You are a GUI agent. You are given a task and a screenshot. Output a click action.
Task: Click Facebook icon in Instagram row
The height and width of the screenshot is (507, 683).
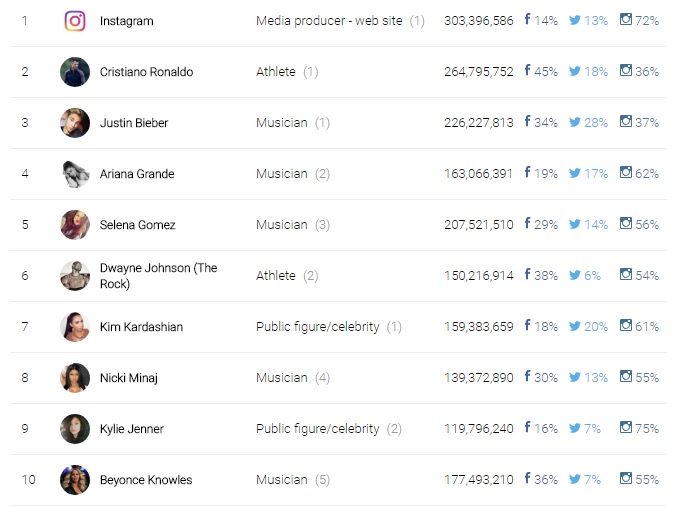[x=527, y=19]
